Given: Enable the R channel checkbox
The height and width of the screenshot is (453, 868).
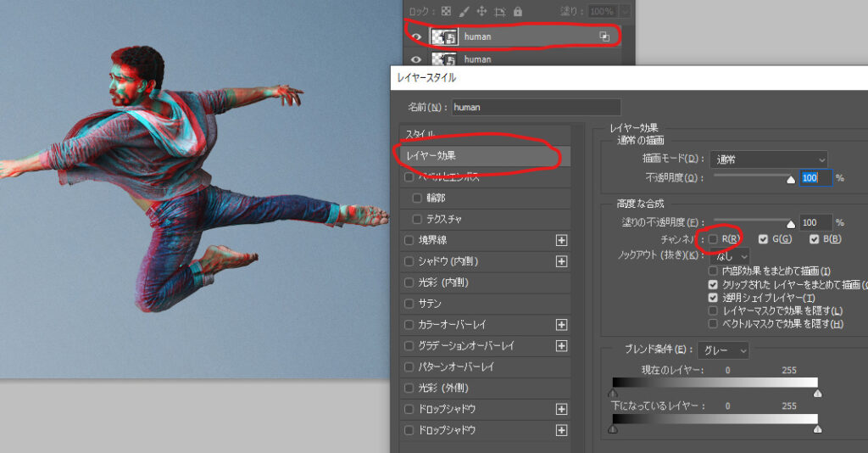Looking at the screenshot, I should pyautogui.click(x=713, y=239).
